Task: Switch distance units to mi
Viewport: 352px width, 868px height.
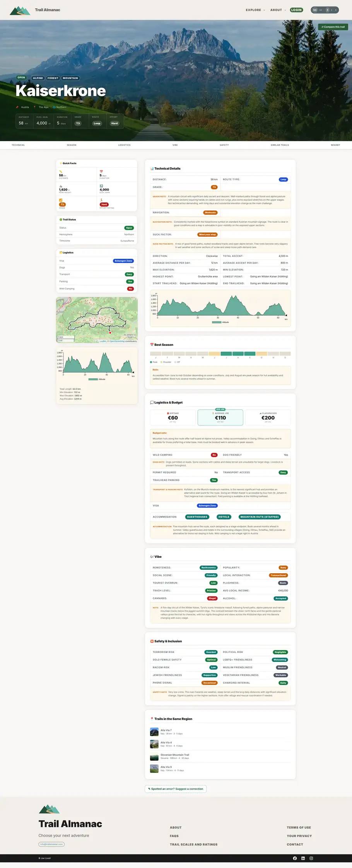Action: (321, 10)
